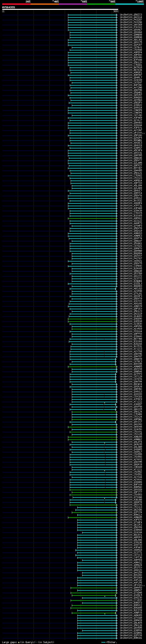This screenshot has height=644, width=146.
Task: Open the UniRef100_Q9ZVX8 entry
Action: (131, 369)
